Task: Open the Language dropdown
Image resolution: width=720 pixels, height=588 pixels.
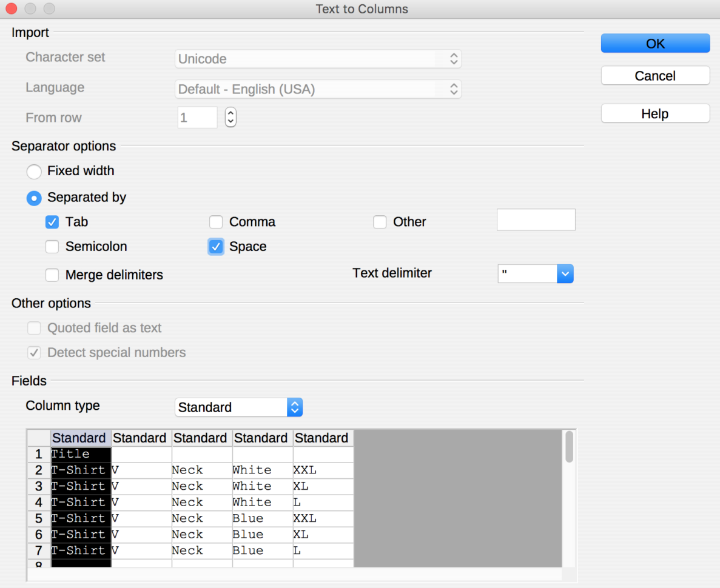Action: point(453,89)
